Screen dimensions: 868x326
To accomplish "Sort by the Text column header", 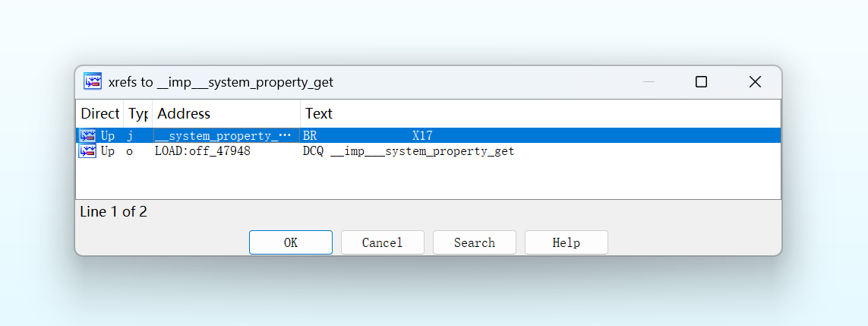I will (x=540, y=113).
